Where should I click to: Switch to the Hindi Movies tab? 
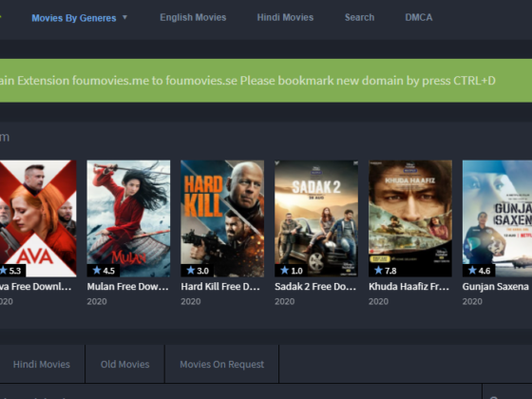(42, 364)
